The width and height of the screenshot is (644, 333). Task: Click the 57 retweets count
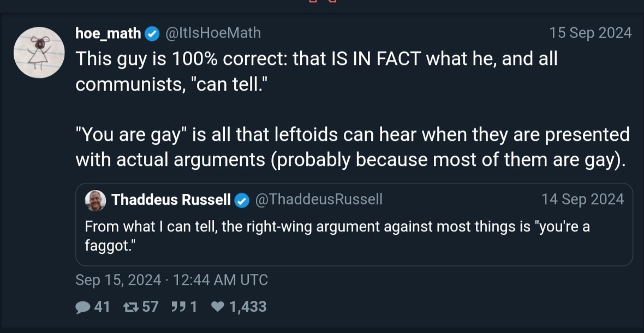150,307
